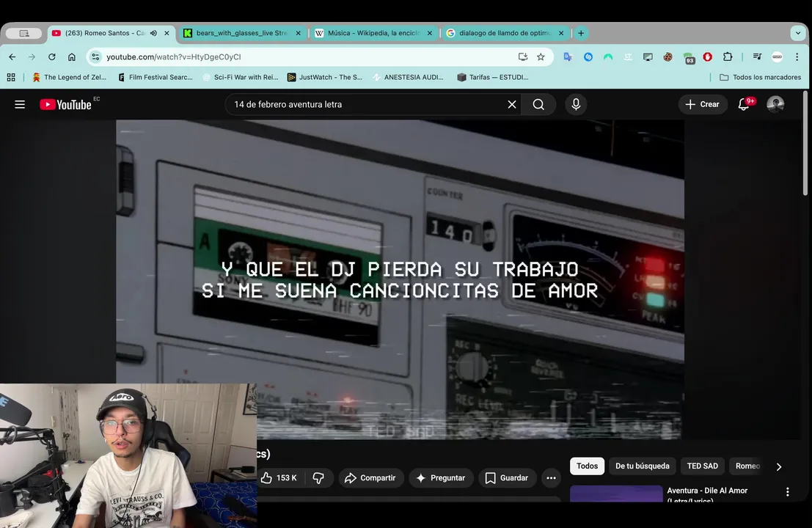Open the YouTube hamburger guide menu
The image size is (812, 528).
(x=20, y=105)
